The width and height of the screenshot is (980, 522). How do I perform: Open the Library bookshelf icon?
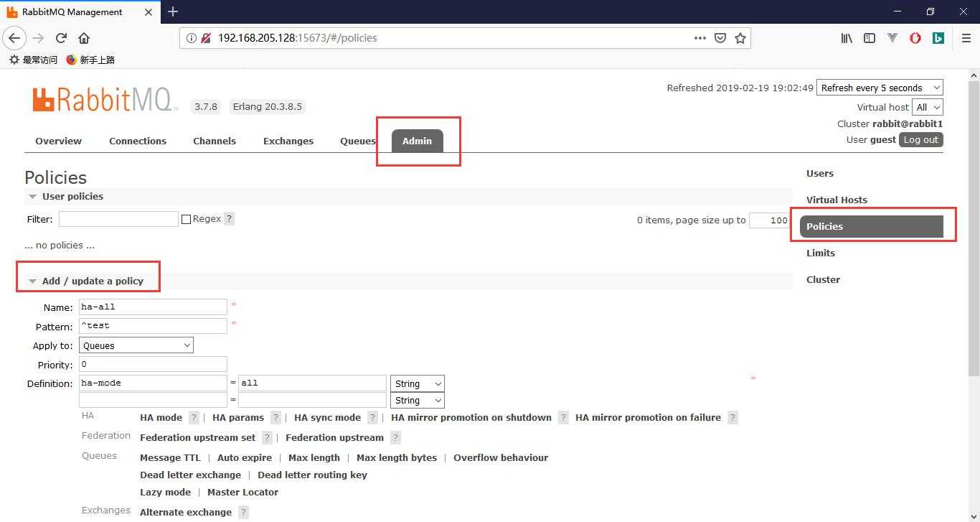point(847,38)
